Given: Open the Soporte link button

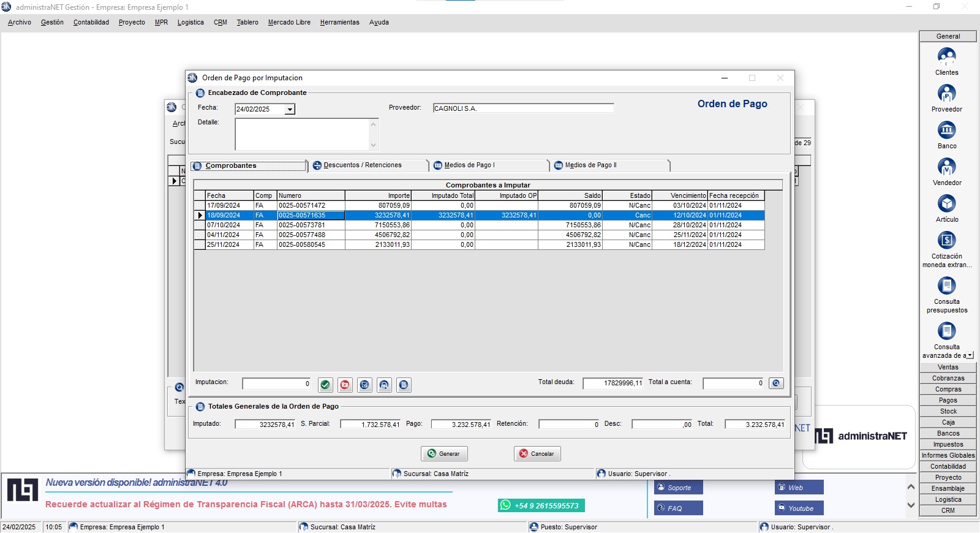Looking at the screenshot, I should pyautogui.click(x=679, y=488).
